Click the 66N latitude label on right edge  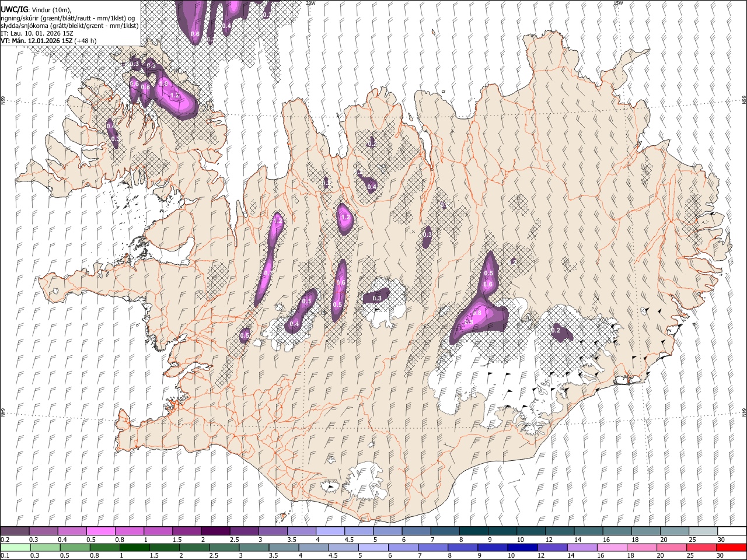coord(743,100)
